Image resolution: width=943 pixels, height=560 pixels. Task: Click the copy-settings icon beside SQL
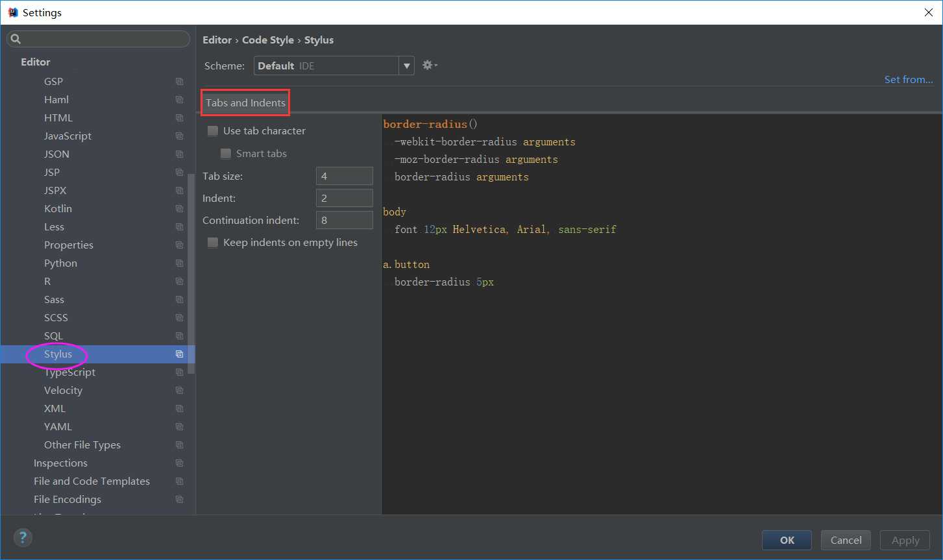pyautogui.click(x=179, y=336)
